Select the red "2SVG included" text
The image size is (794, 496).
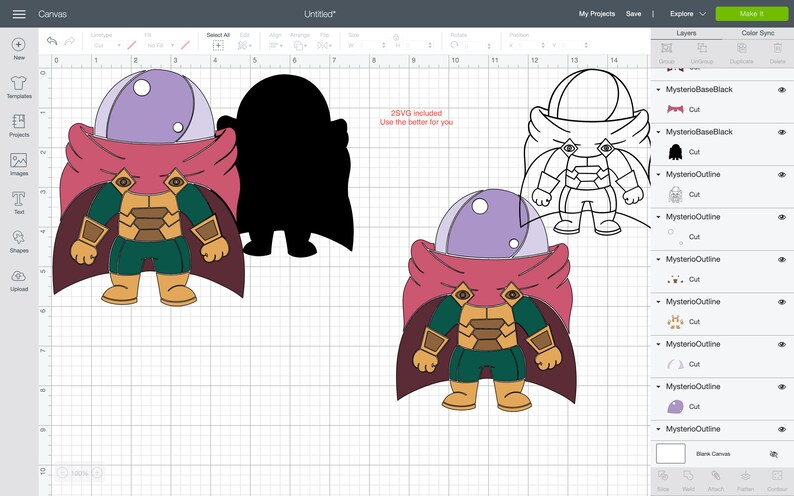click(x=416, y=113)
